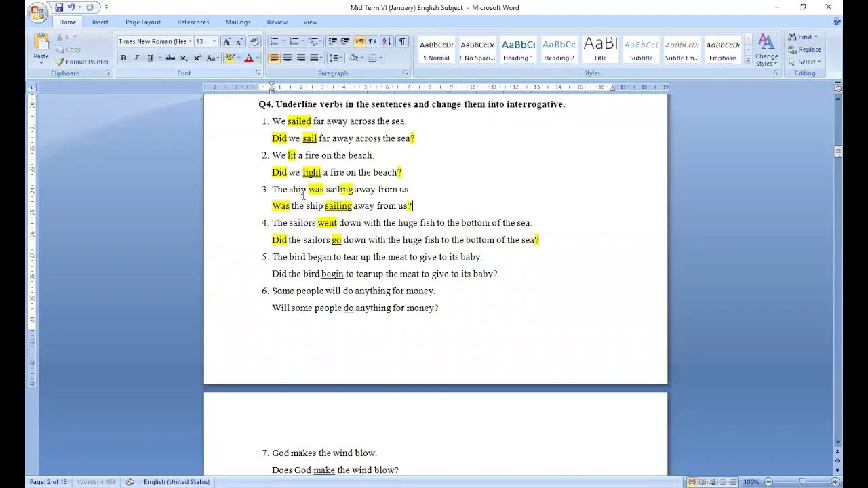Viewport: 868px width, 488px height.
Task: Clear formatting
Action: pos(254,41)
